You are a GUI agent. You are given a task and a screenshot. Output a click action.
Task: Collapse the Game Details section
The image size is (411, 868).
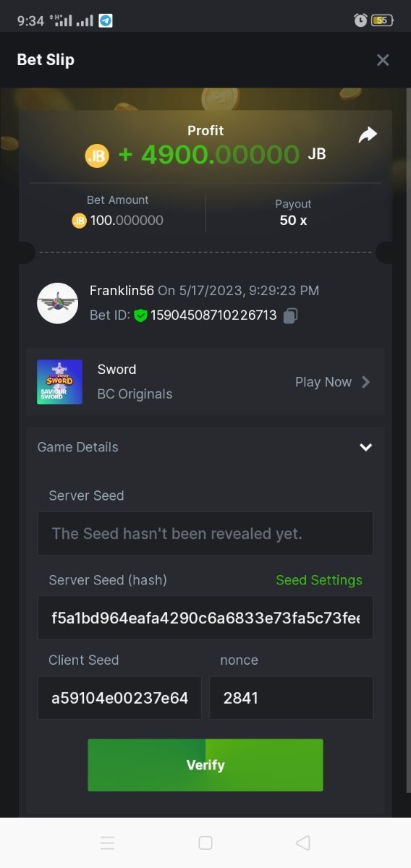point(366,447)
